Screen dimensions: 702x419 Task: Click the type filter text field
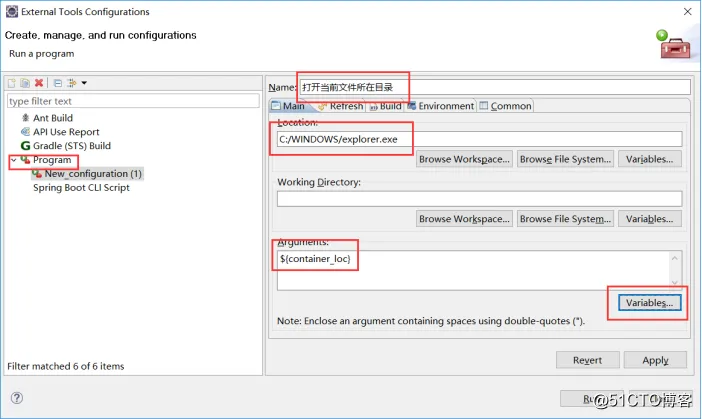(133, 101)
